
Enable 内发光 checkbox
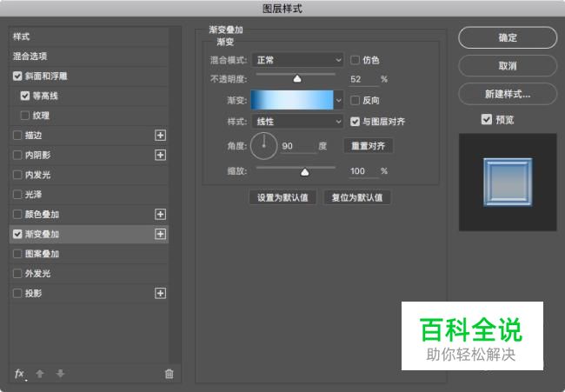pyautogui.click(x=17, y=175)
